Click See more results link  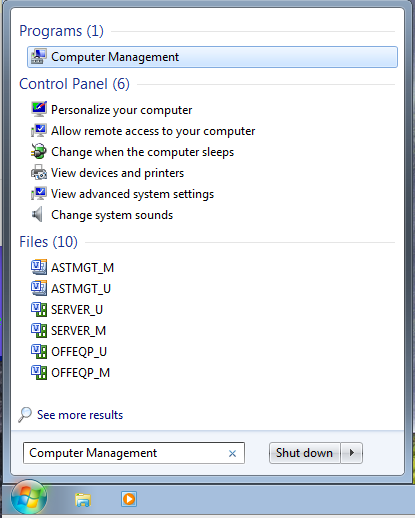80,415
